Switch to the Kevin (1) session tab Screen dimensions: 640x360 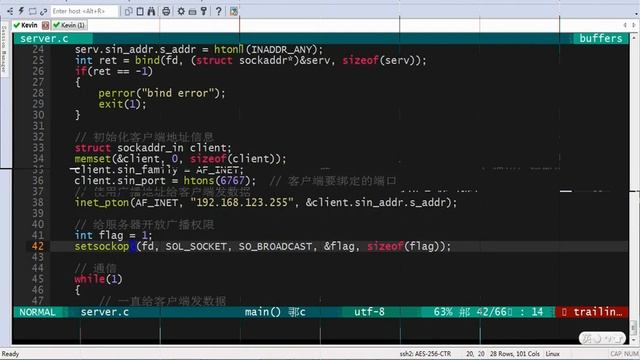click(69, 25)
